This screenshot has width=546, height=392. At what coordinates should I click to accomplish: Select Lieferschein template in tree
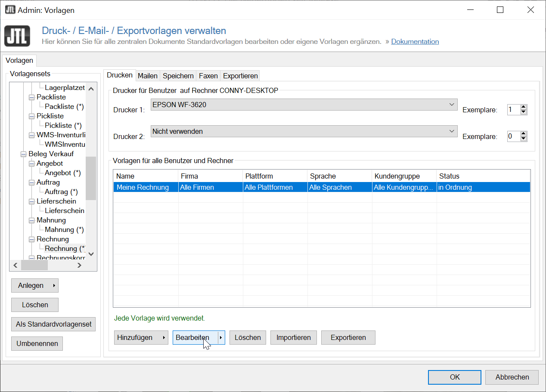point(65,211)
